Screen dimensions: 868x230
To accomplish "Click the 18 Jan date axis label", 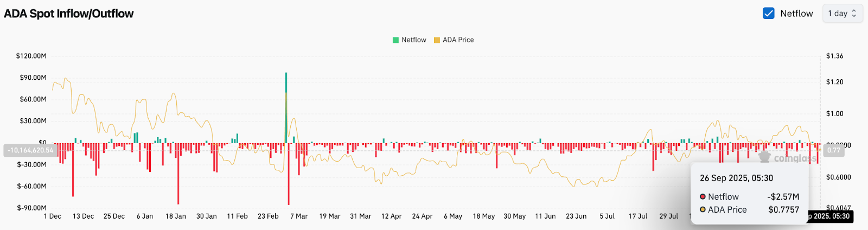I will 176,216.
